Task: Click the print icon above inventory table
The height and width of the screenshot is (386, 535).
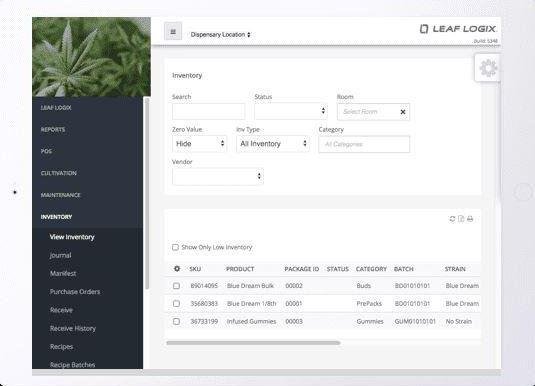Action: (470, 219)
